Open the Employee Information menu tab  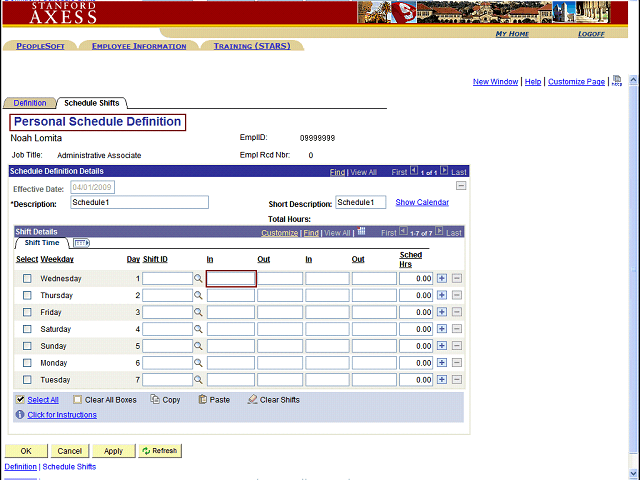138,46
